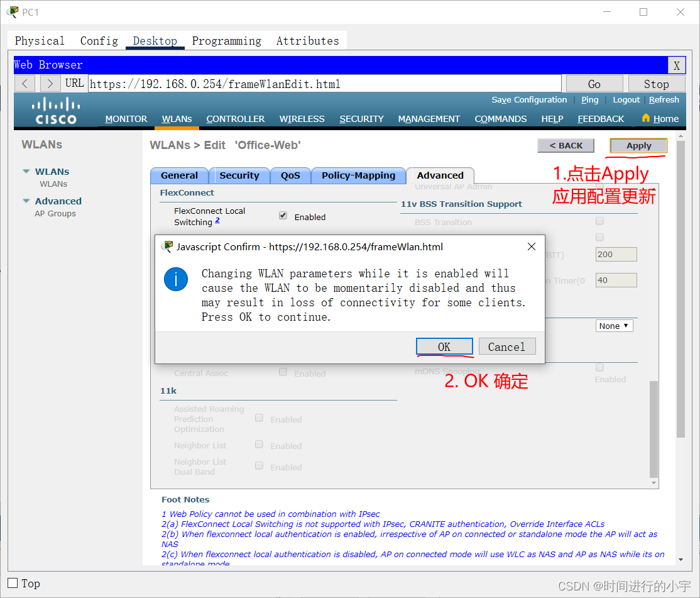Click the Refresh link
The image size is (700, 598).
[x=664, y=99]
